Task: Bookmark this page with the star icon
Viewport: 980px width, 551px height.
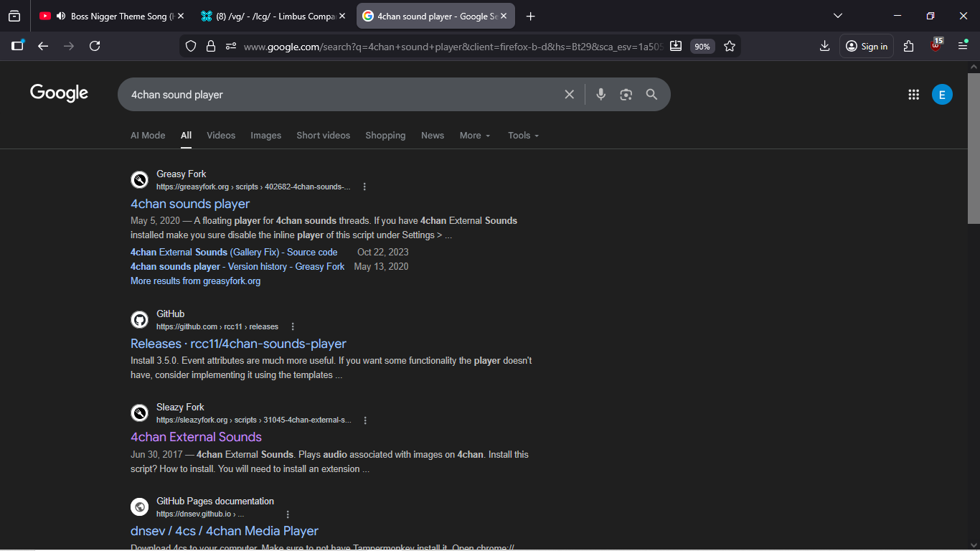Action: (x=730, y=46)
